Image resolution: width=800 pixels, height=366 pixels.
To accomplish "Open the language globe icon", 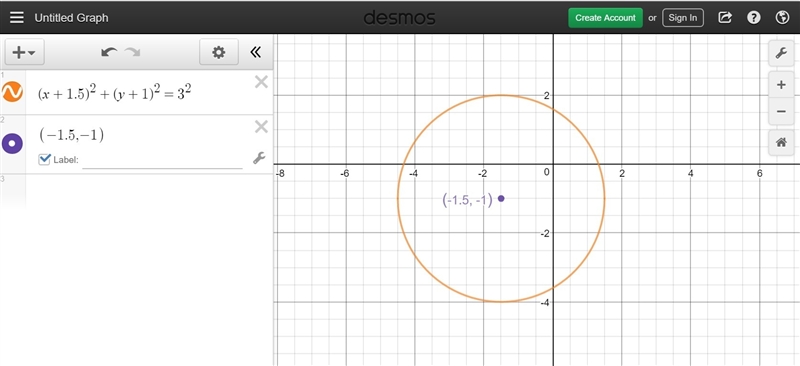I will click(x=782, y=17).
